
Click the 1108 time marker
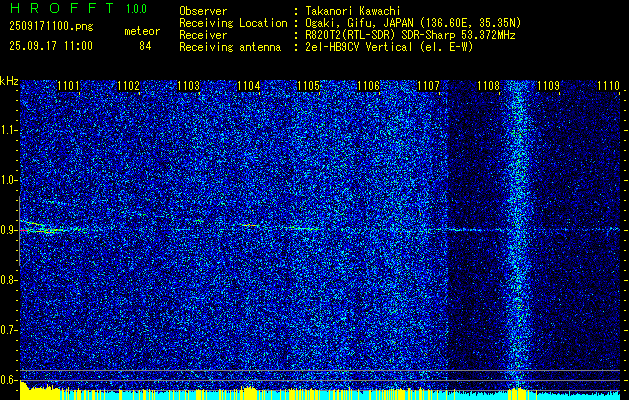tap(488, 86)
